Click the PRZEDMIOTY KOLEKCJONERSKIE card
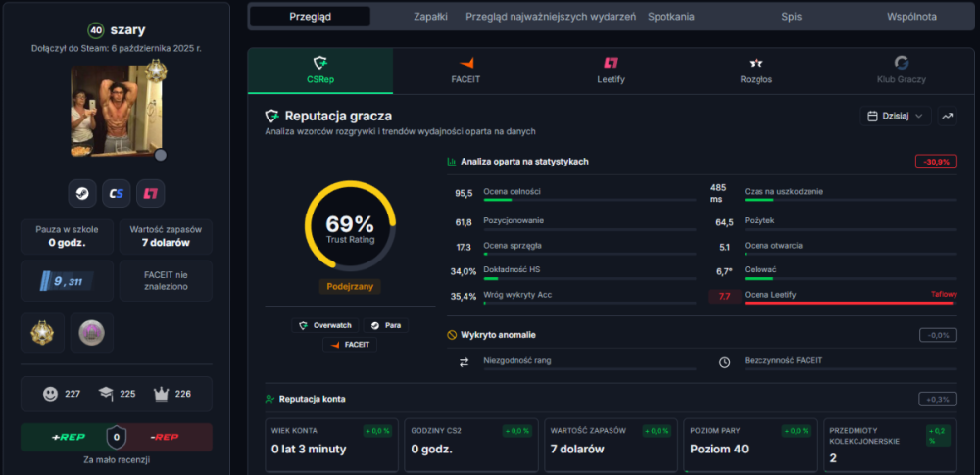The height and width of the screenshot is (475, 980). pyautogui.click(x=890, y=445)
